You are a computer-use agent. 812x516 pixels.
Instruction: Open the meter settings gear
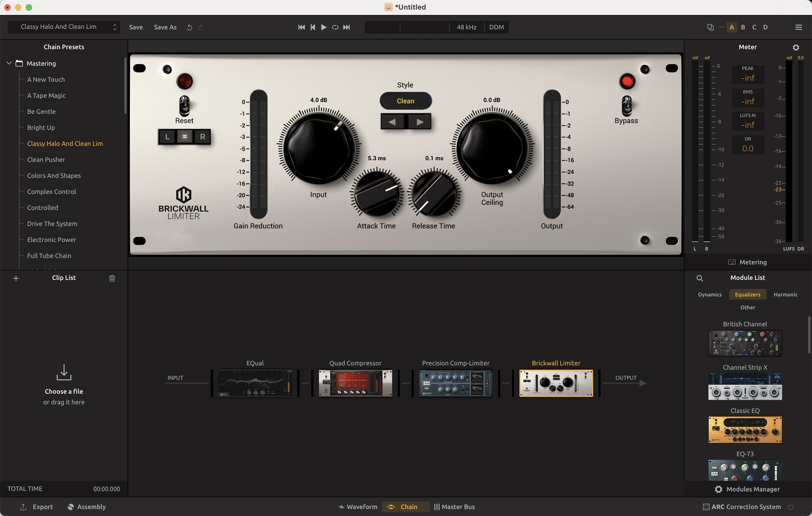pos(796,47)
